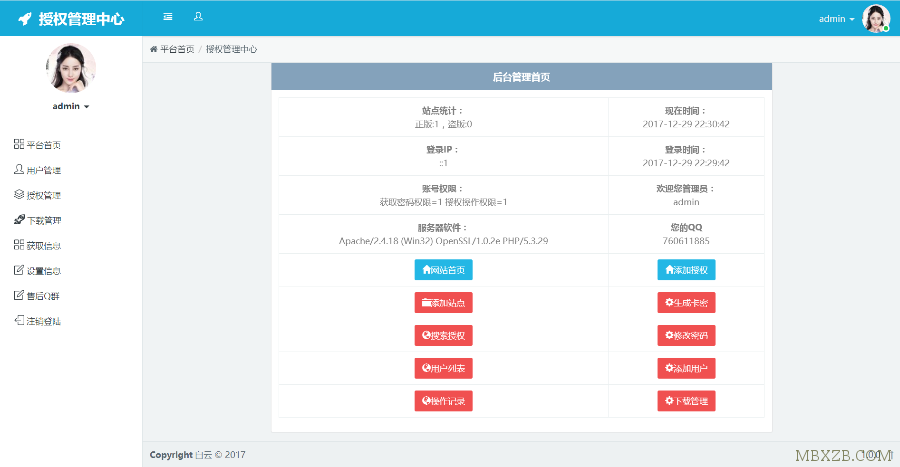Click the 授权管理中心 title in header

tap(82, 19)
